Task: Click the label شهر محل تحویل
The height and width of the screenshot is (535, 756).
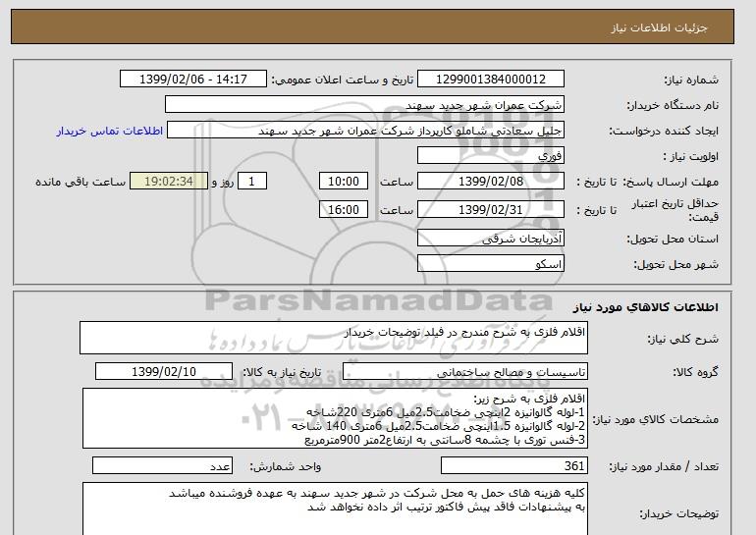Action: [x=675, y=264]
